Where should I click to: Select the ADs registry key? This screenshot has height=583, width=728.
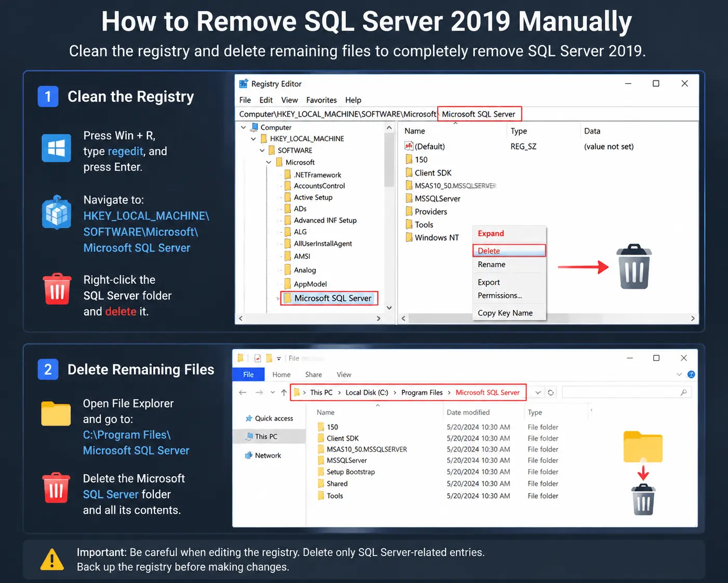(x=300, y=209)
